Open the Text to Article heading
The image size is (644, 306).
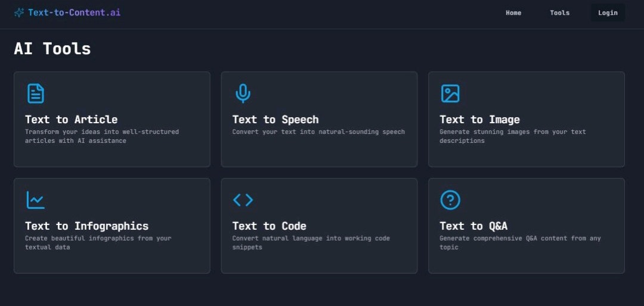[x=71, y=120]
